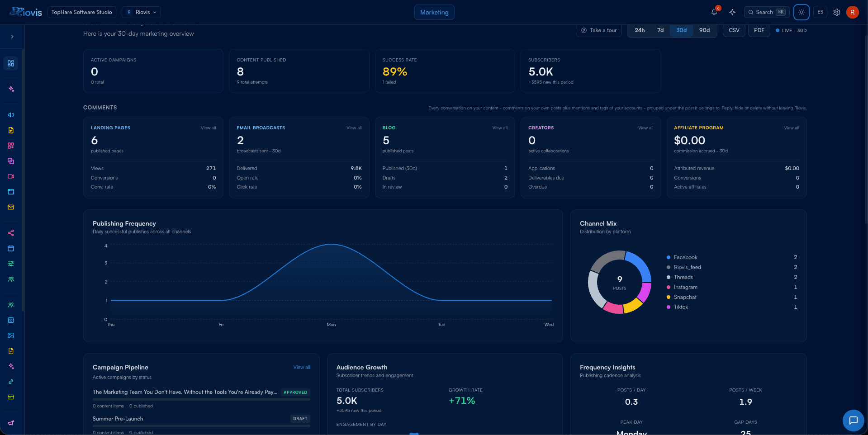Click View all in Email Broadcasts card
This screenshot has width=868, height=435.
click(354, 128)
